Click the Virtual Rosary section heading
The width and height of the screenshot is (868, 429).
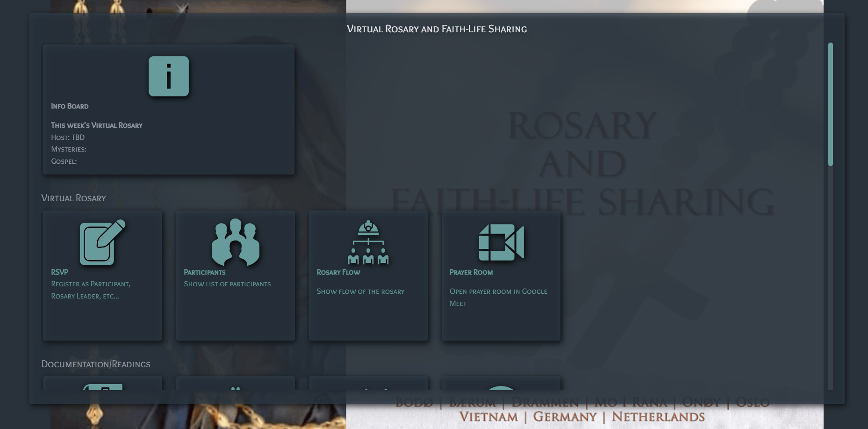tap(73, 198)
